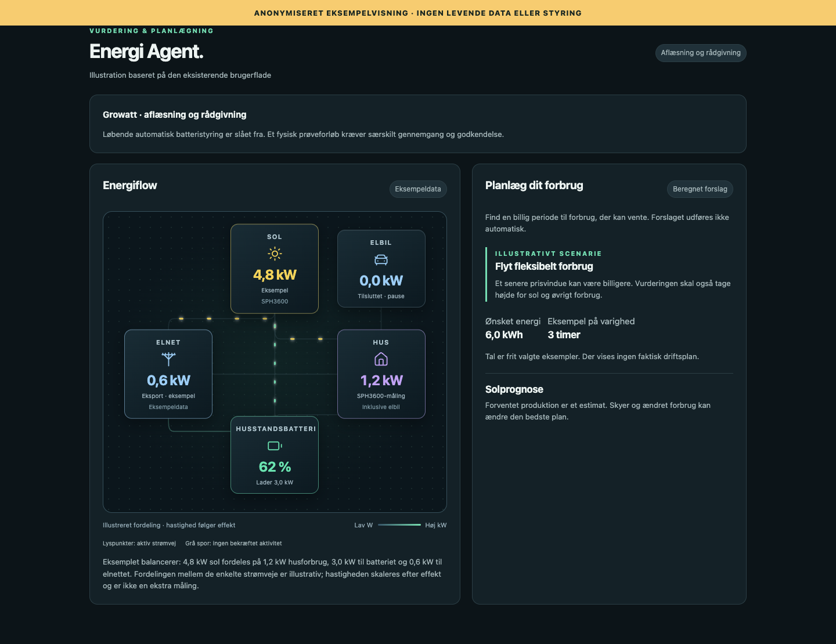Open the "Aflæsning og rådgivning" pill
836x644 pixels.
click(701, 53)
